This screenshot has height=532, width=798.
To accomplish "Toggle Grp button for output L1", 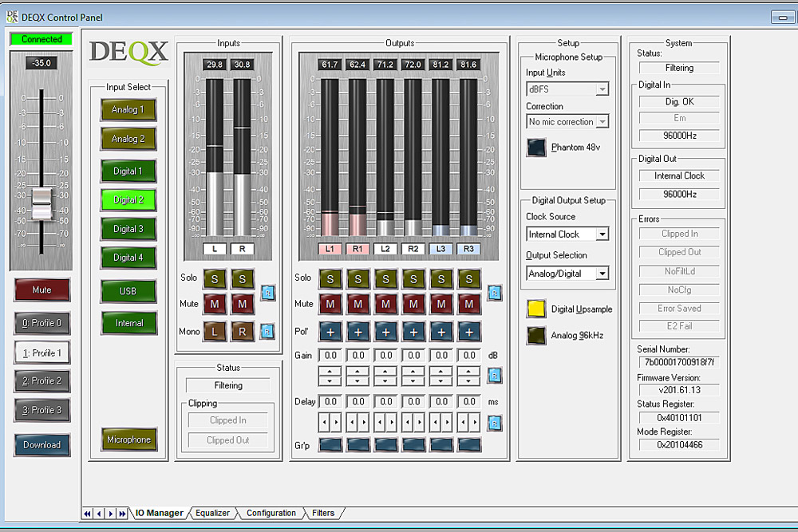I will (x=330, y=445).
